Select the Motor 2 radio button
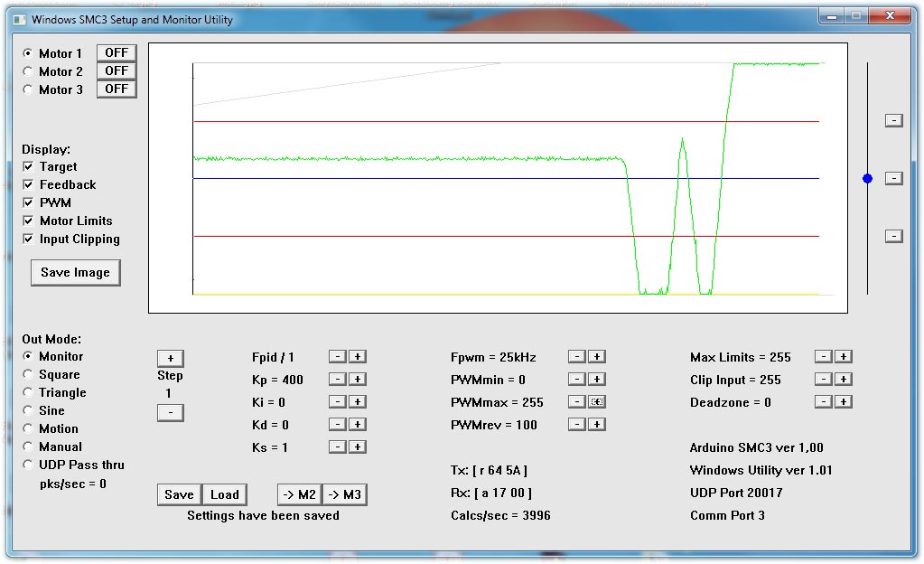The image size is (924, 564). coord(28,71)
